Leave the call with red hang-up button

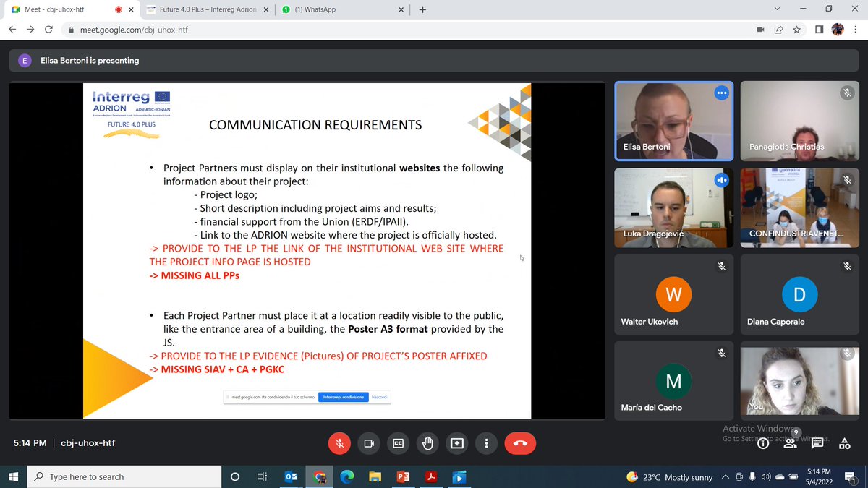520,443
